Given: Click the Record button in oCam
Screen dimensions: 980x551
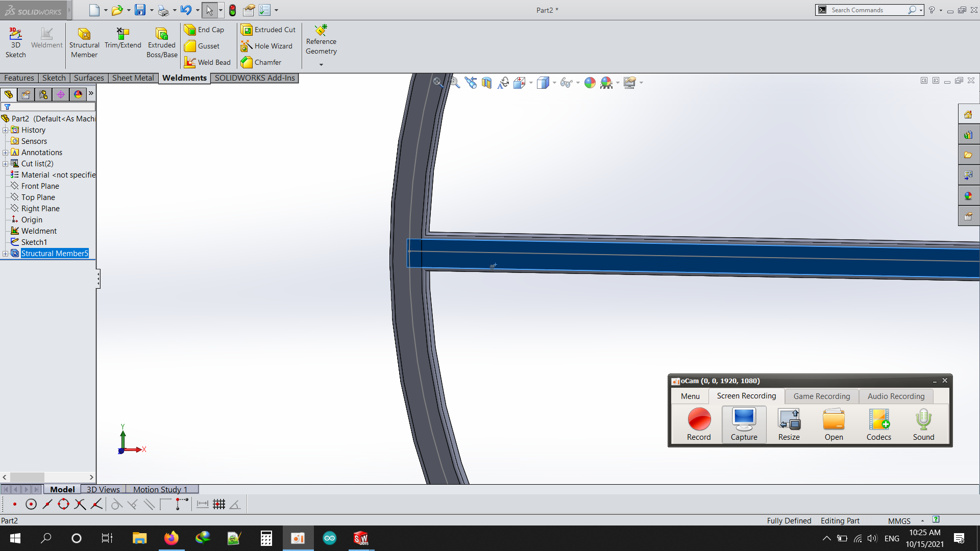Looking at the screenshot, I should (x=699, y=424).
